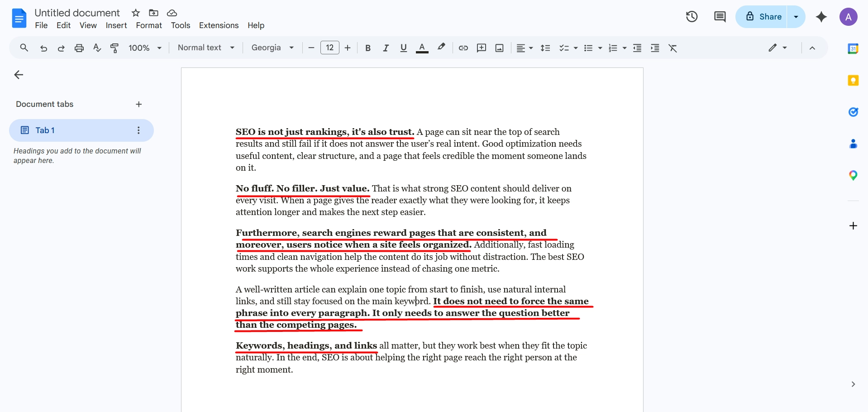Toggle Italic formatting
The height and width of the screenshot is (412, 868).
click(x=386, y=48)
